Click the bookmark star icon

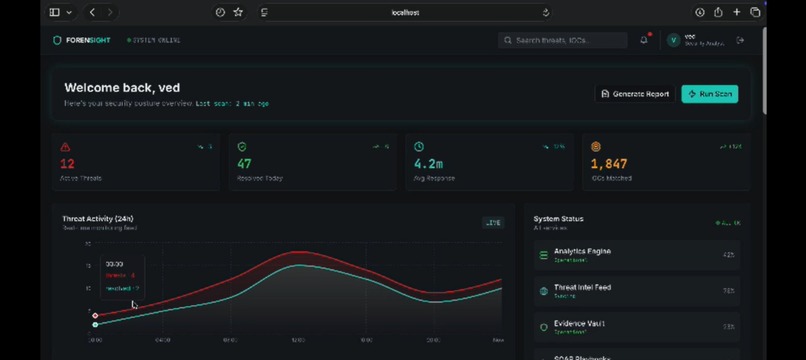click(x=237, y=12)
